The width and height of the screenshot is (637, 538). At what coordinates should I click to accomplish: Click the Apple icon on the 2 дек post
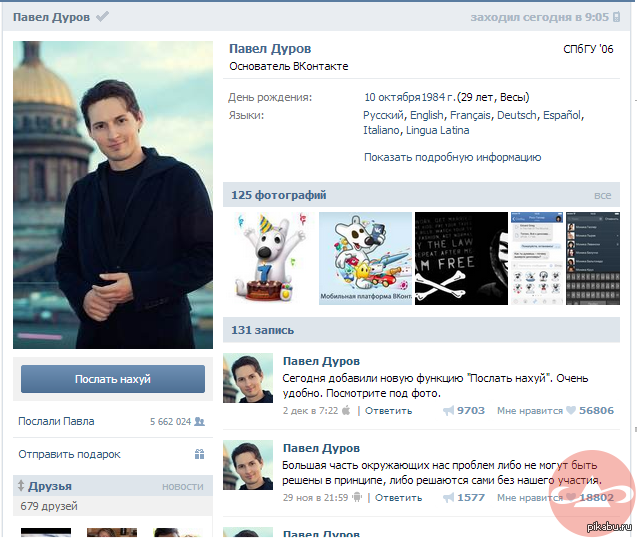coord(346,410)
